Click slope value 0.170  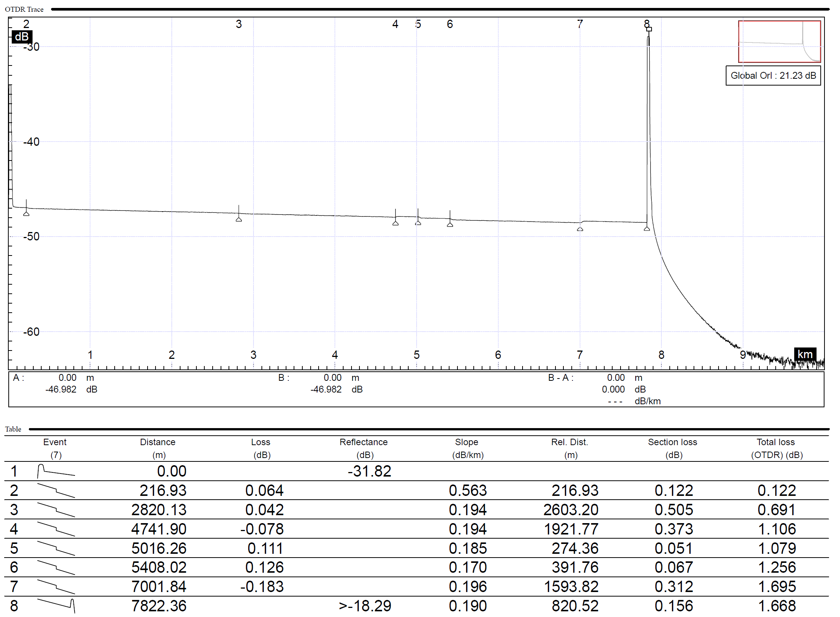click(x=468, y=567)
